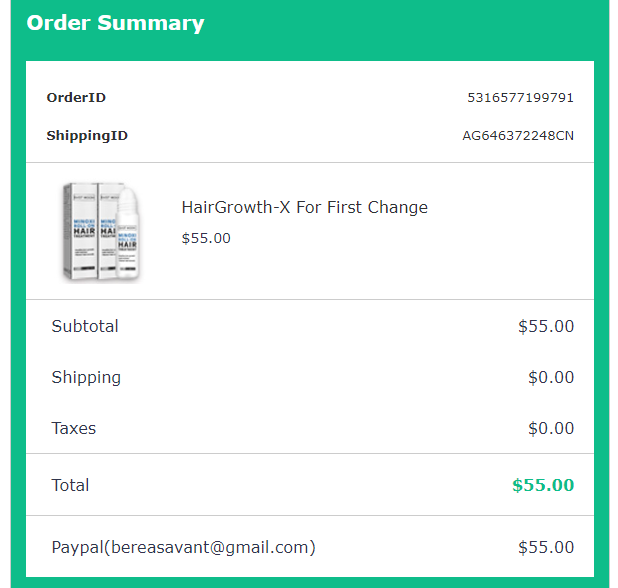Select the ShippingID label
This screenshot has width=618, height=588.
87,136
